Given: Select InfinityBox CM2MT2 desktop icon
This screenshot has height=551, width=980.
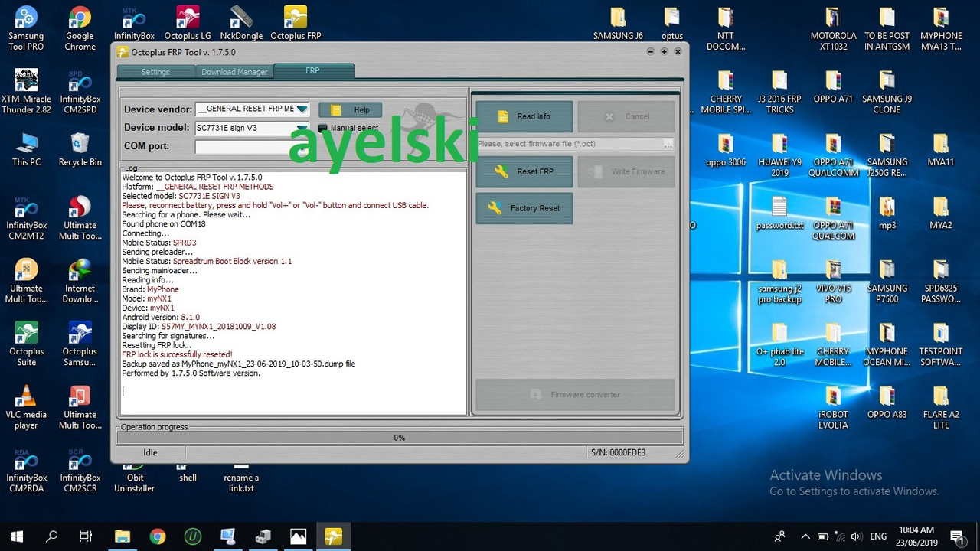Looking at the screenshot, I should tap(26, 218).
